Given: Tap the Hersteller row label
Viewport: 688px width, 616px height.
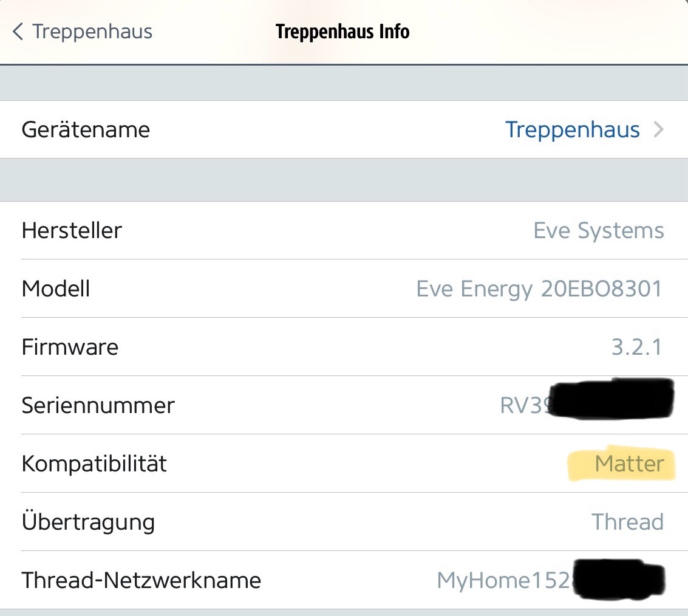Looking at the screenshot, I should point(72,231).
